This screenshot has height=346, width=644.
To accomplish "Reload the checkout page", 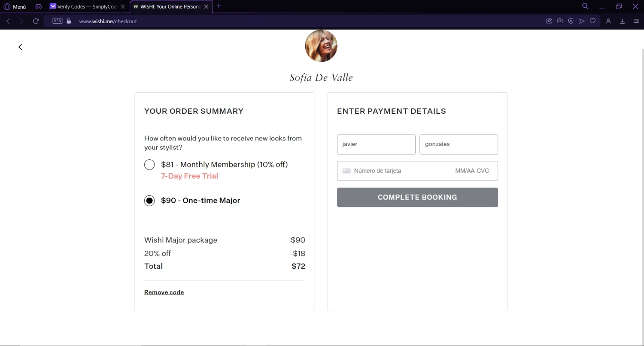I will (x=36, y=21).
